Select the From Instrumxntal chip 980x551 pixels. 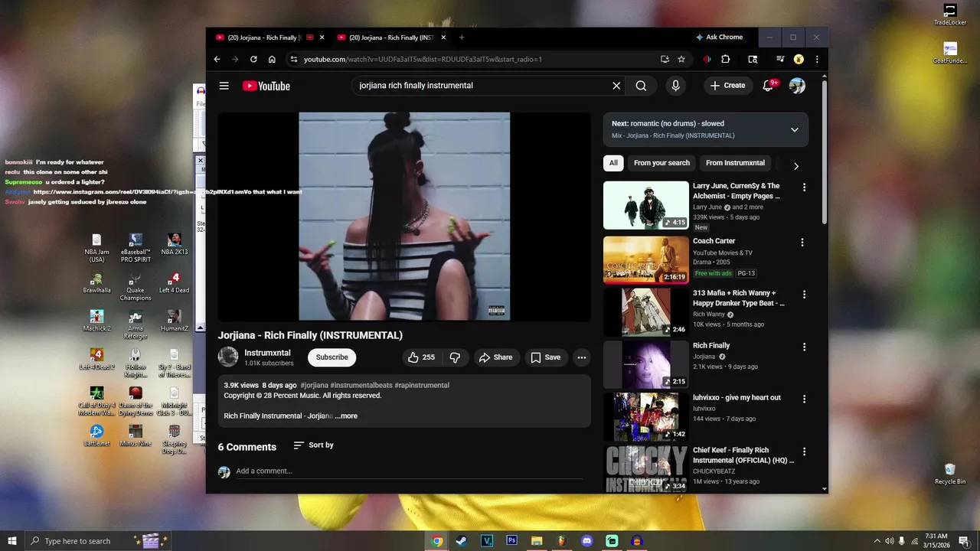[x=735, y=163]
